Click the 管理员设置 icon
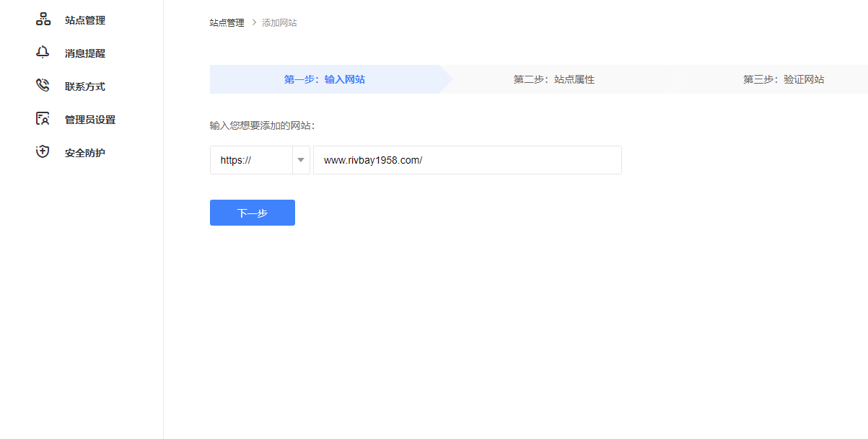 click(43, 119)
